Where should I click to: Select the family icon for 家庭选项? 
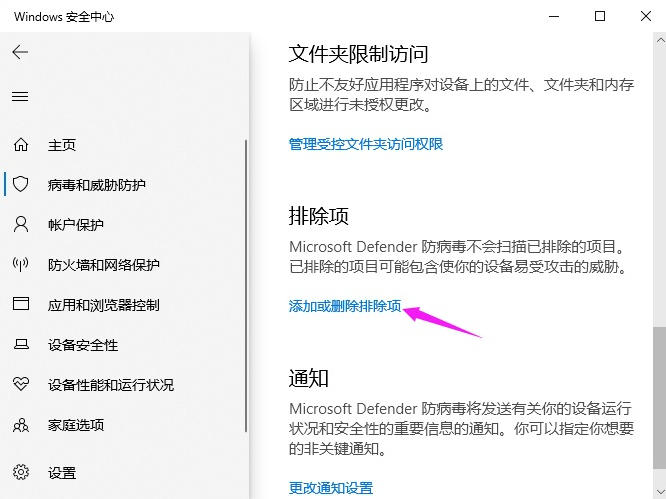tap(21, 425)
